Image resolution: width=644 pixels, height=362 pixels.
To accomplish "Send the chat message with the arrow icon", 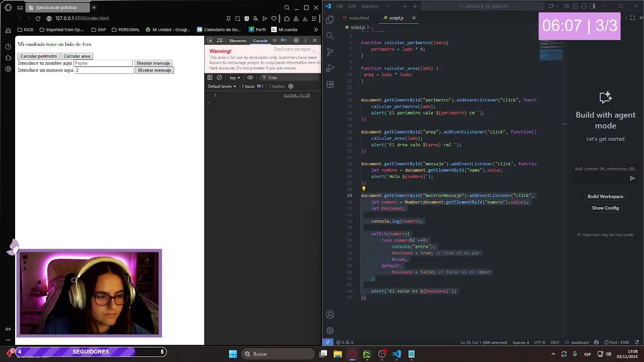I will click(x=632, y=178).
